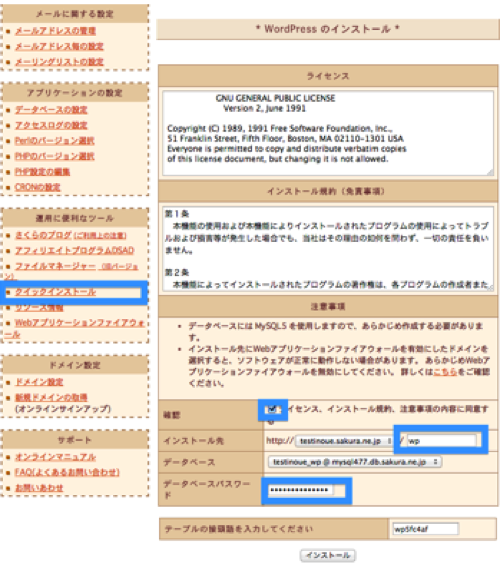Click the インストール button

coord(328,555)
